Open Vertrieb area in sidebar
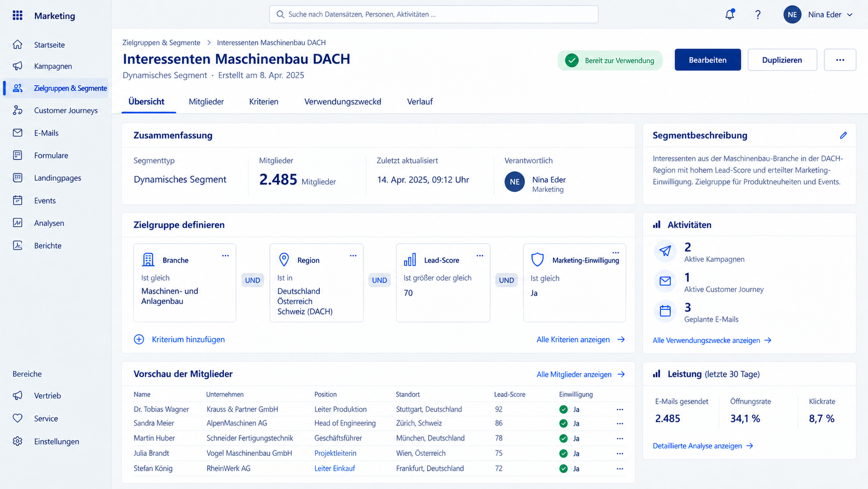The image size is (868, 489). pyautogui.click(x=56, y=395)
